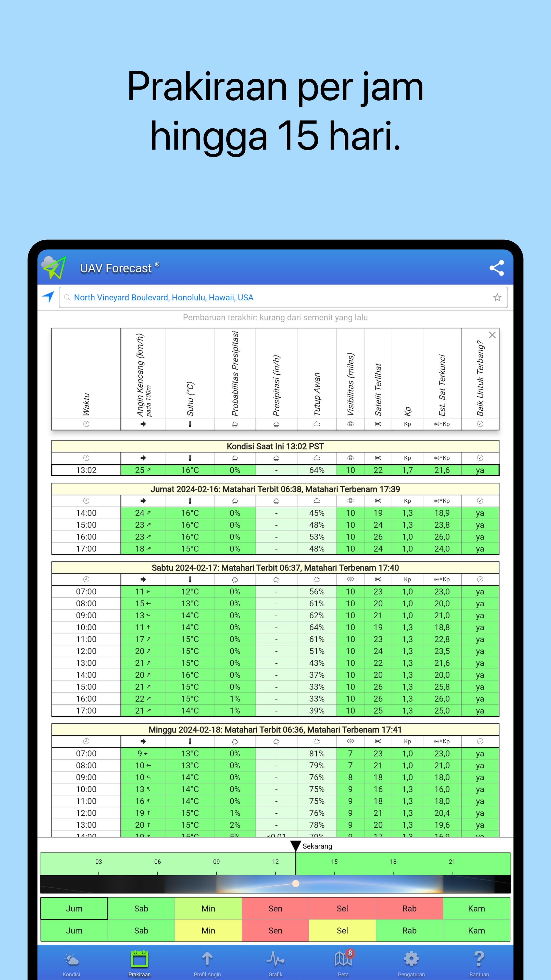Image resolution: width=551 pixels, height=980 pixels.
Task: Select top row Jum day button
Action: point(74,909)
